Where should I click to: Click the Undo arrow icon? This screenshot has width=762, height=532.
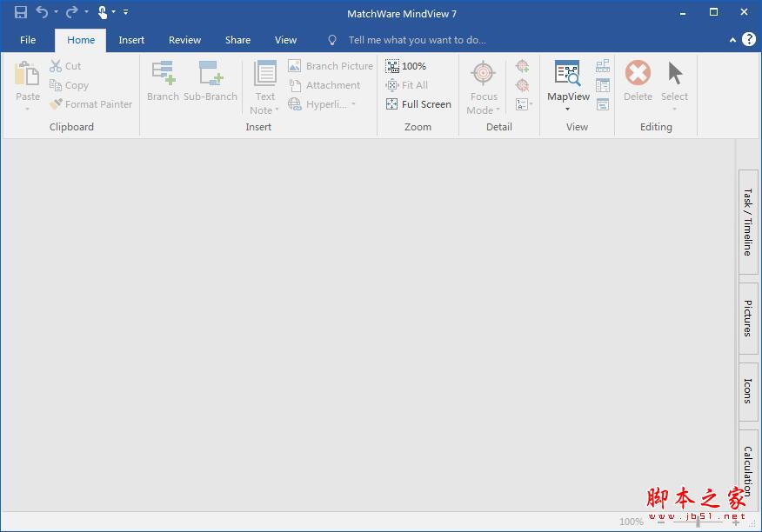pyautogui.click(x=43, y=12)
